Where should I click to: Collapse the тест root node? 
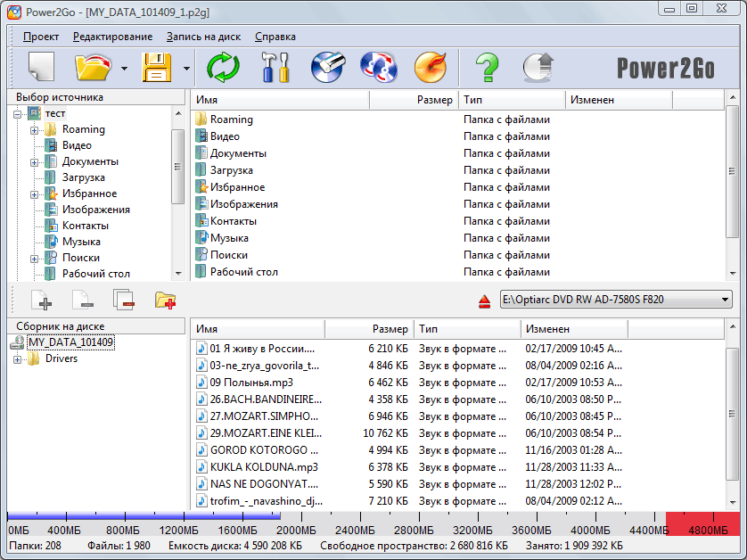(x=18, y=114)
